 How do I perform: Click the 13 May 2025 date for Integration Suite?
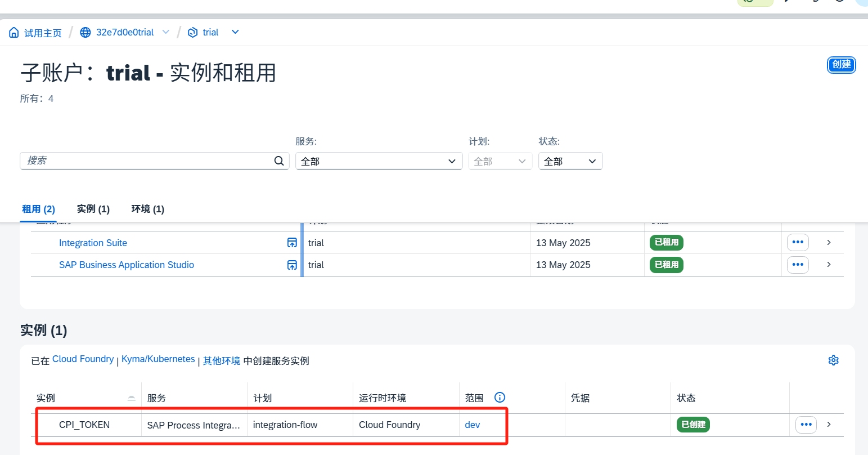click(x=563, y=243)
